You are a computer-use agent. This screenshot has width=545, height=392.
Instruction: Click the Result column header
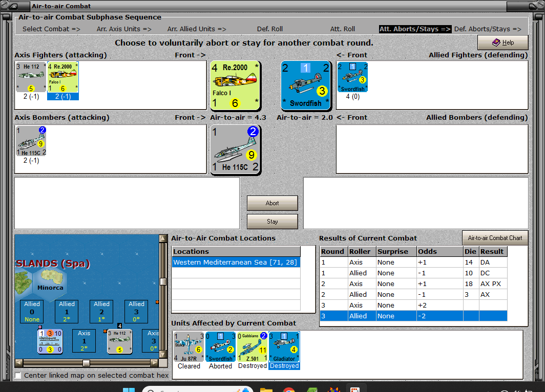tap(493, 251)
